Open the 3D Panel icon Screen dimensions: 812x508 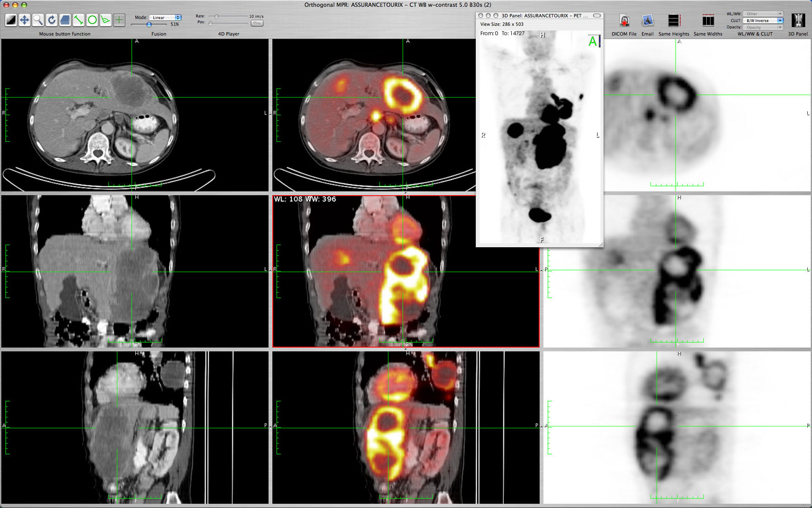(798, 20)
